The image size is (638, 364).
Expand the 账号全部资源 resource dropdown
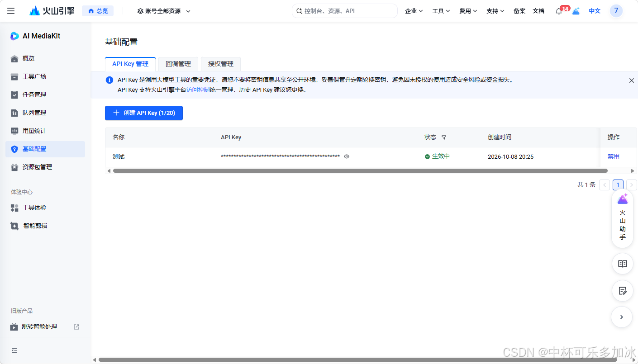164,11
